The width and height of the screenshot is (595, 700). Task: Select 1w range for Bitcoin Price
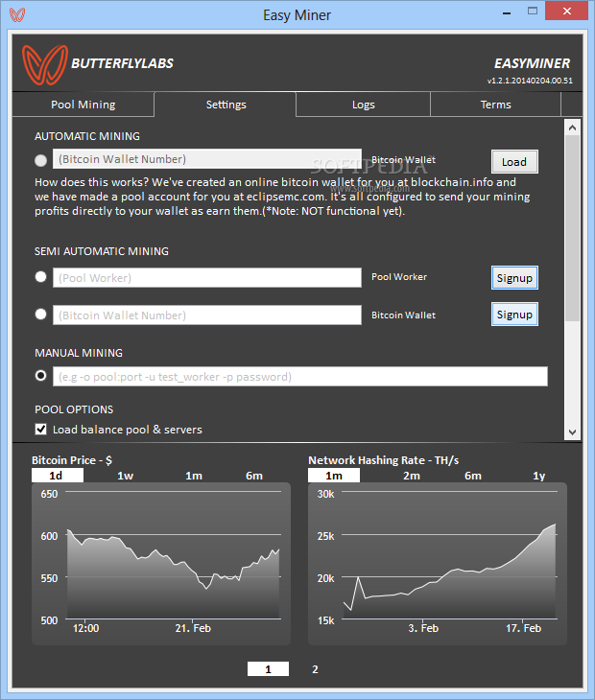click(125, 476)
